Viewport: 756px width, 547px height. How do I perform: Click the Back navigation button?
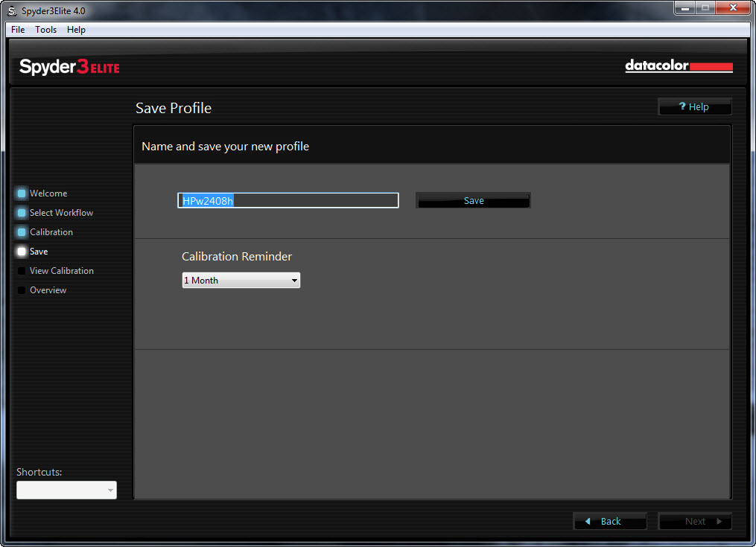coord(609,521)
